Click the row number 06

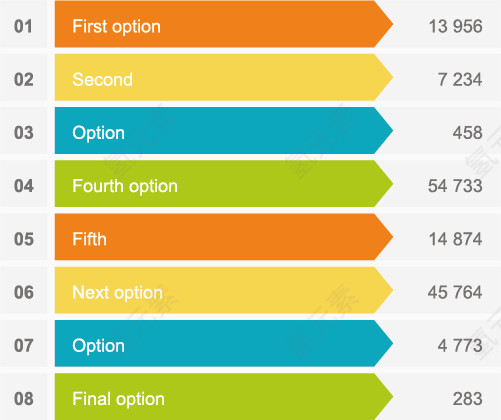[24, 292]
